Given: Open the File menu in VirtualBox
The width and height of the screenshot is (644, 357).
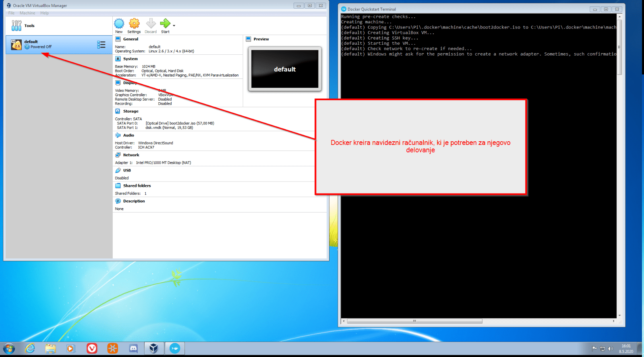Looking at the screenshot, I should click(x=11, y=13).
